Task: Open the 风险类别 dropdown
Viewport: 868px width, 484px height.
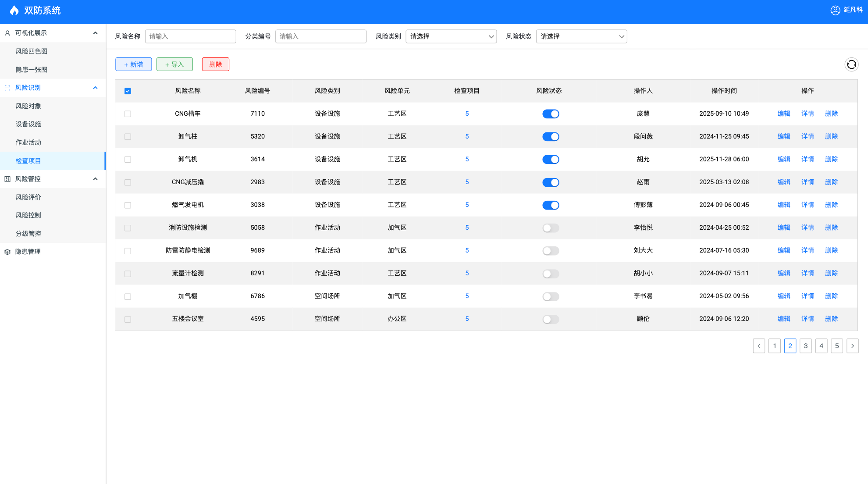Action: (451, 36)
